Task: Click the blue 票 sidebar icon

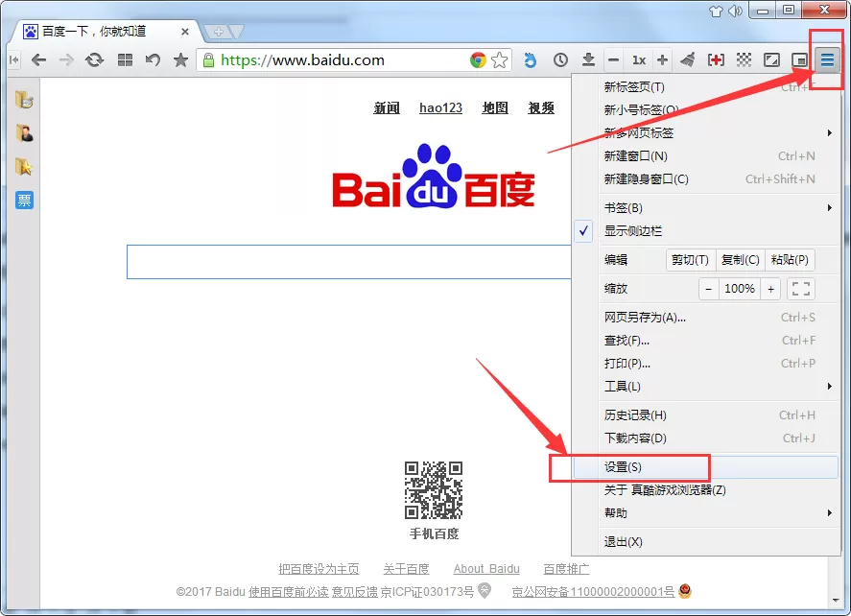Action: [x=24, y=201]
